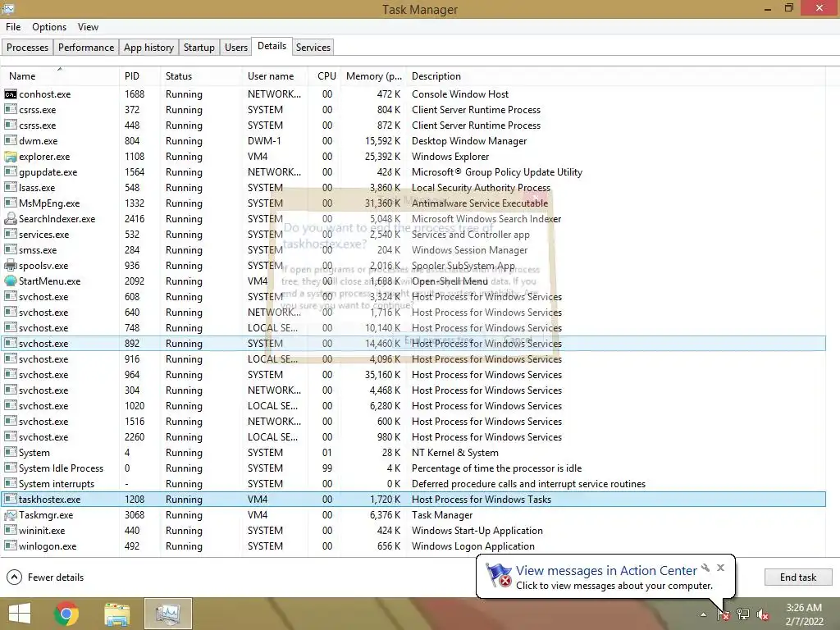Launch Google Chrome from the taskbar
The width and height of the screenshot is (840, 630).
coord(66,614)
